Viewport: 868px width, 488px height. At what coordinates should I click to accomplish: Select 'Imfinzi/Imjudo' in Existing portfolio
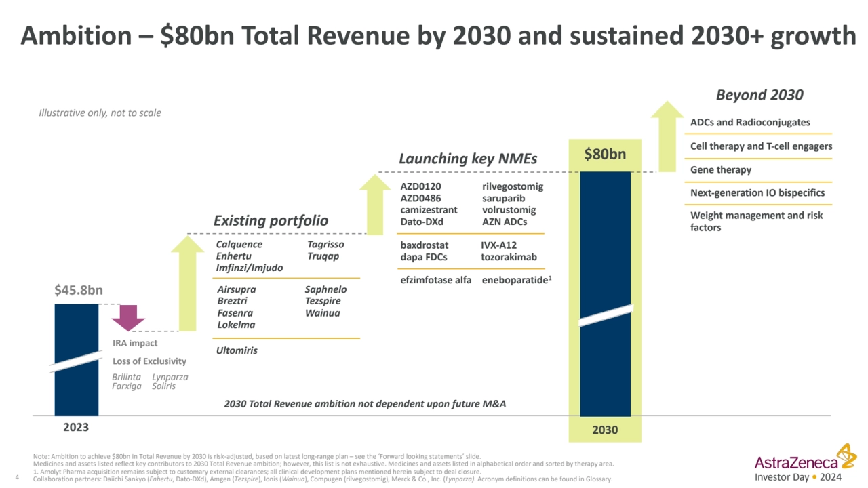250,268
